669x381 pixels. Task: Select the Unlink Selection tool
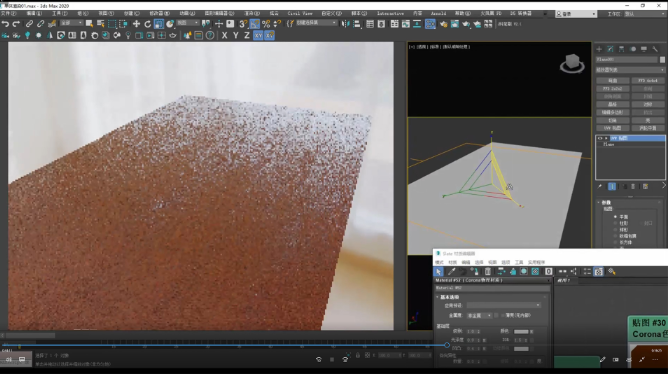pos(41,24)
